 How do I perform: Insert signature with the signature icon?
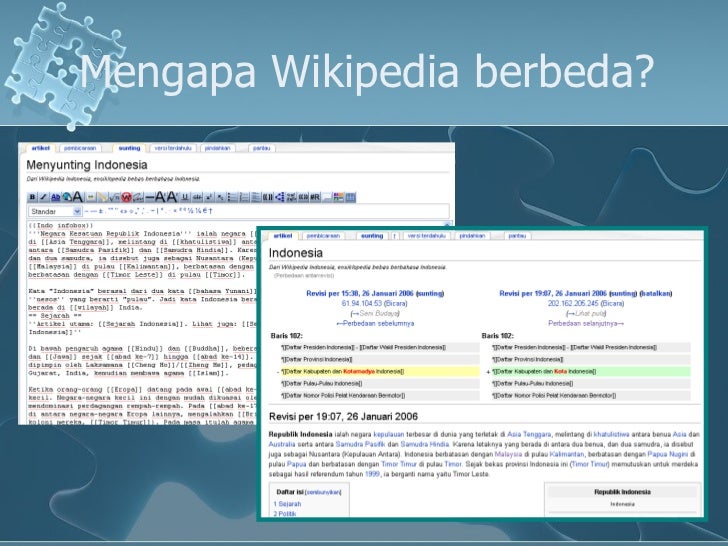tap(138, 197)
